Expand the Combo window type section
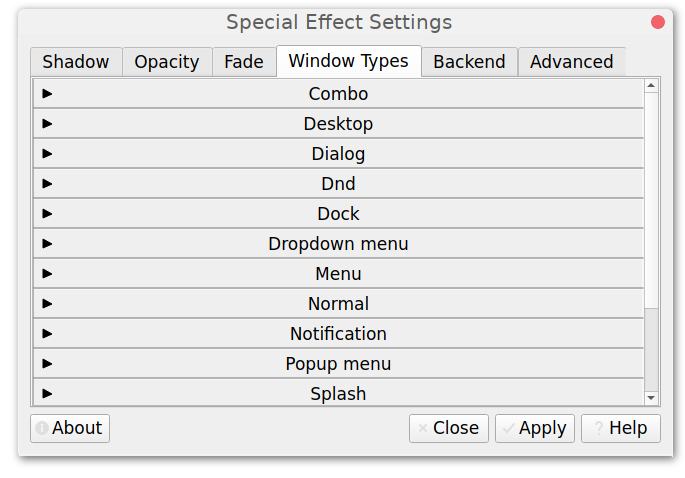 tap(47, 94)
